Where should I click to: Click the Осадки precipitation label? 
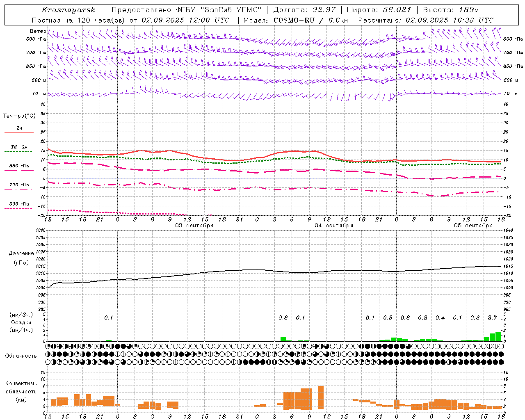pyautogui.click(x=21, y=322)
